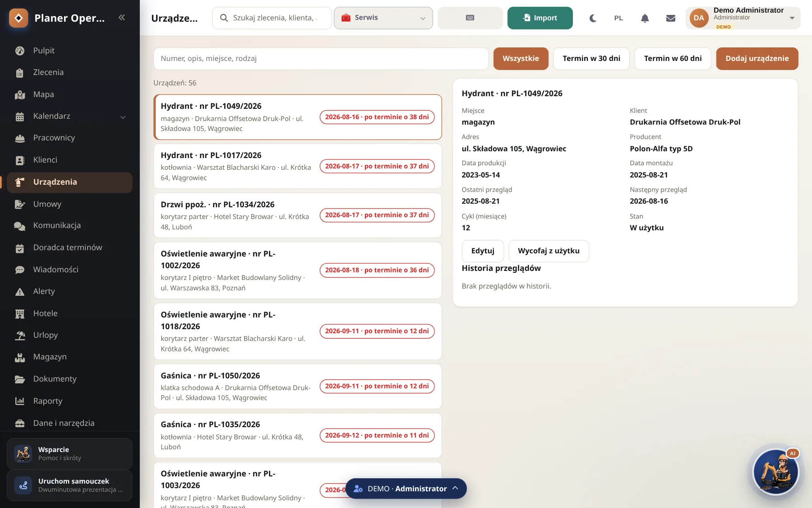Open the Serwis module dropdown

[383, 18]
